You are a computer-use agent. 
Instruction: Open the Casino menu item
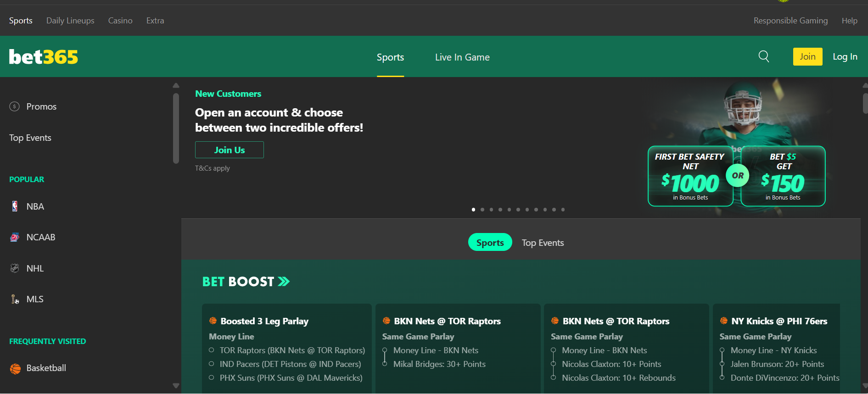120,21
